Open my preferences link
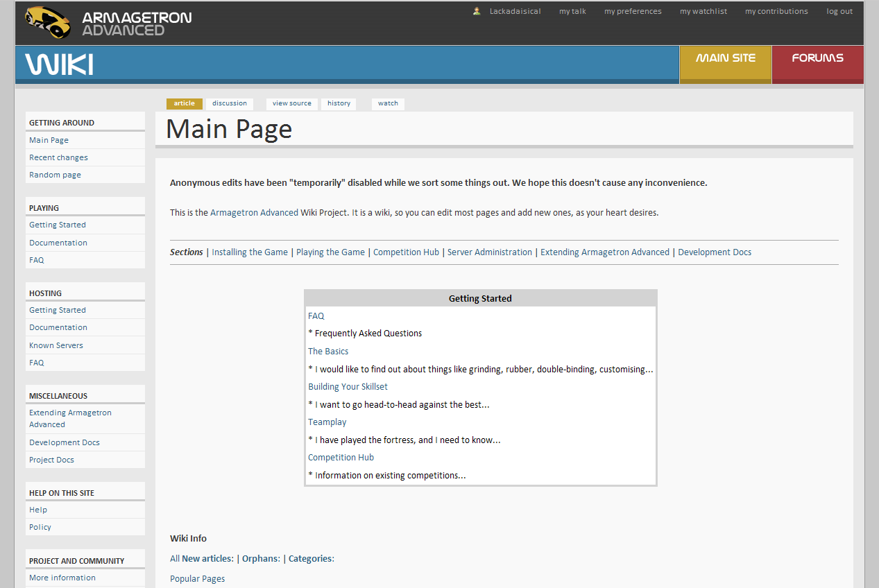The image size is (879, 588). (633, 11)
